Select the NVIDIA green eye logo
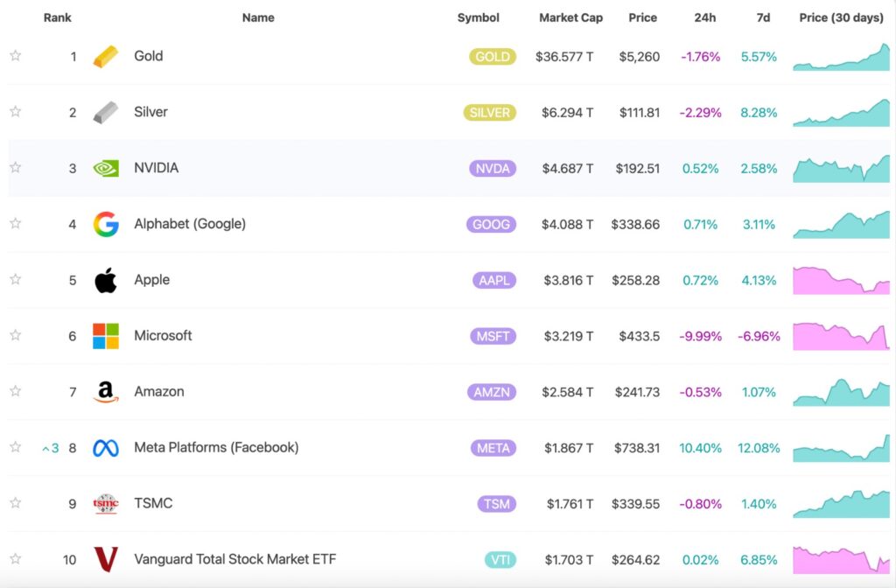 pos(108,168)
